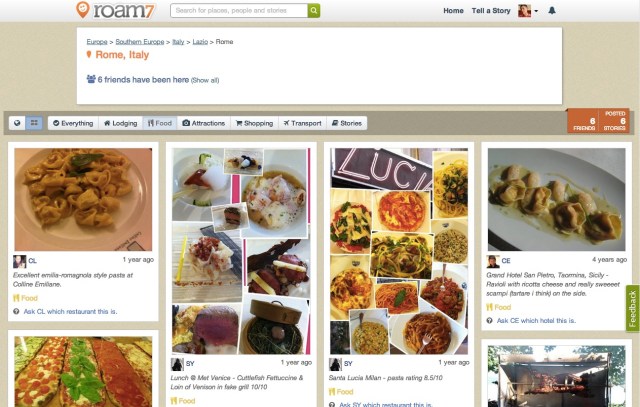The image size is (640, 407).
Task: Go to Home in top navigation
Action: 453,11
